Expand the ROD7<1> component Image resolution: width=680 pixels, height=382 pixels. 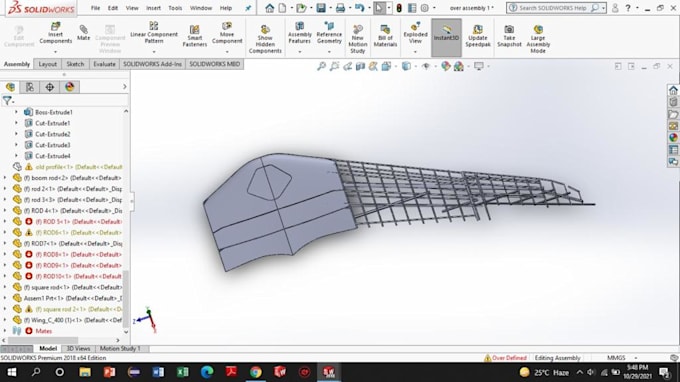click(5, 243)
